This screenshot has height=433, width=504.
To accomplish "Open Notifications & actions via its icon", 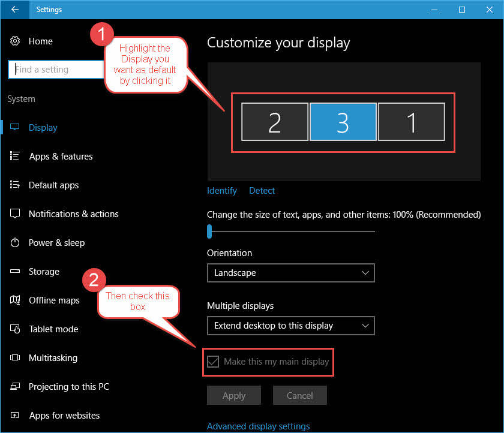I will 14,214.
